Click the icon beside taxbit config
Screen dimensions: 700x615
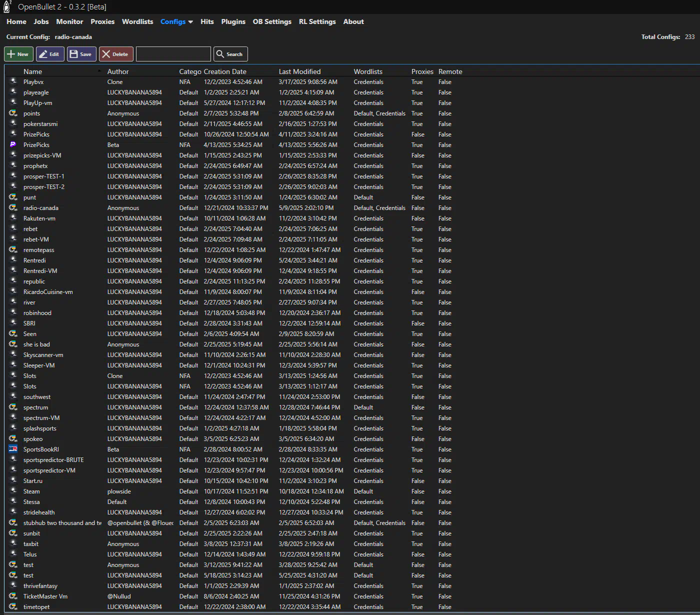13,543
